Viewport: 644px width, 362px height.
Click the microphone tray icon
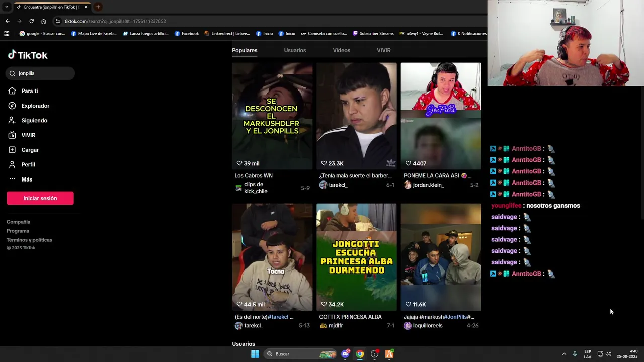(x=575, y=354)
